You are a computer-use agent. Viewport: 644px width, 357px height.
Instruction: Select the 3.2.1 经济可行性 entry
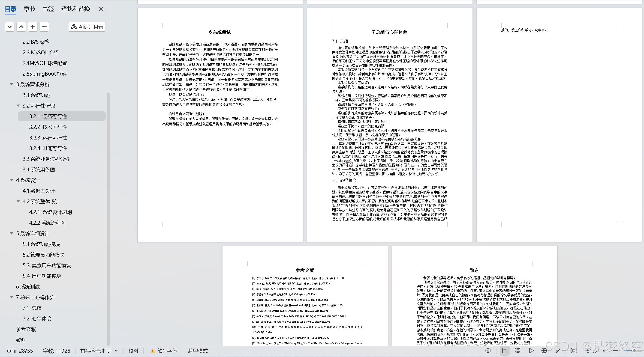click(62, 116)
